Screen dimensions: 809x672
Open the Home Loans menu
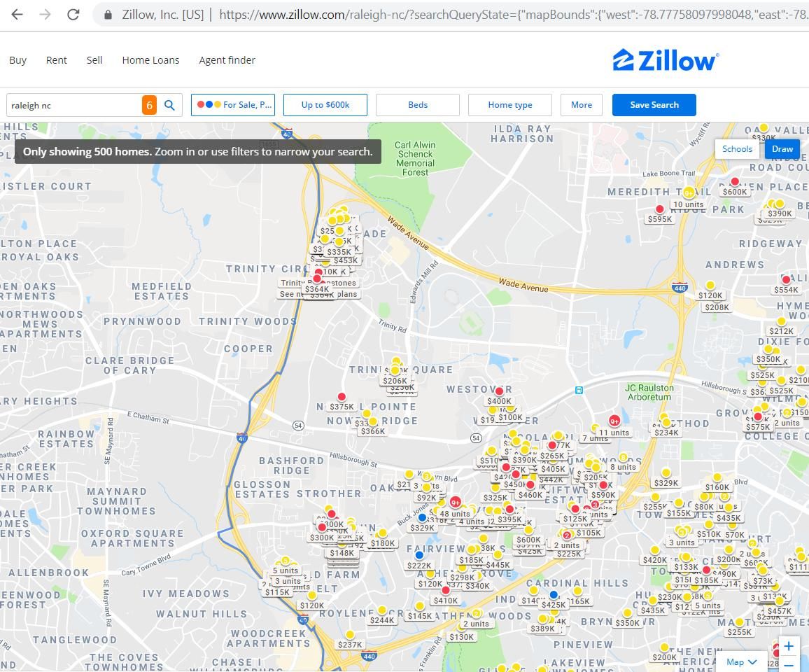[x=150, y=60]
